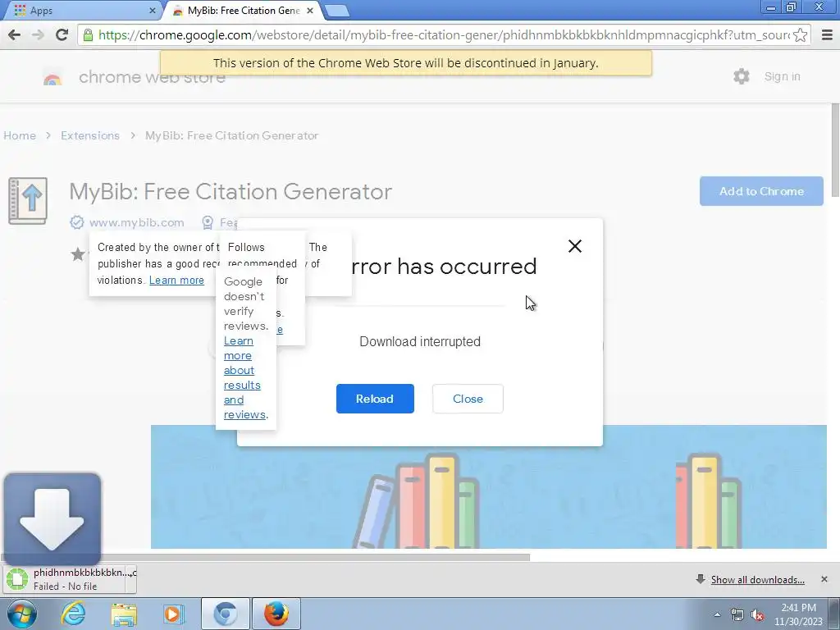
Task: Open the Chrome hamburger menu
Action: pos(827,35)
